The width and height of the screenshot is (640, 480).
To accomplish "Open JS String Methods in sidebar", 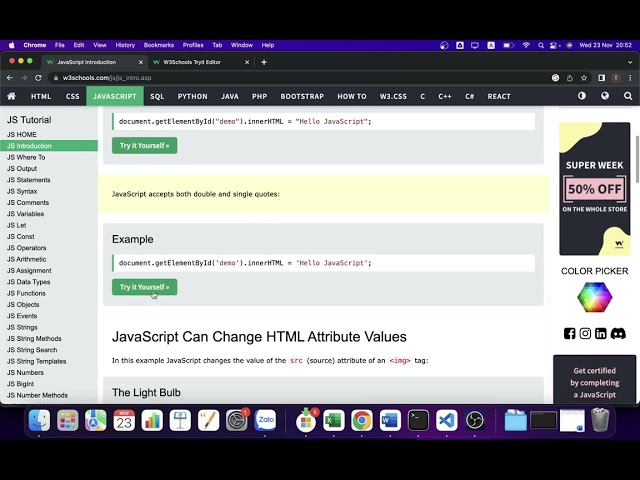I will point(49,338).
